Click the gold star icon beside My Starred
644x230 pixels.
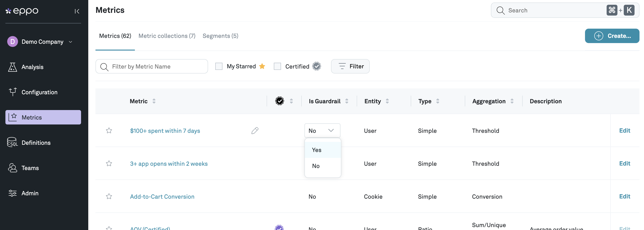click(262, 66)
